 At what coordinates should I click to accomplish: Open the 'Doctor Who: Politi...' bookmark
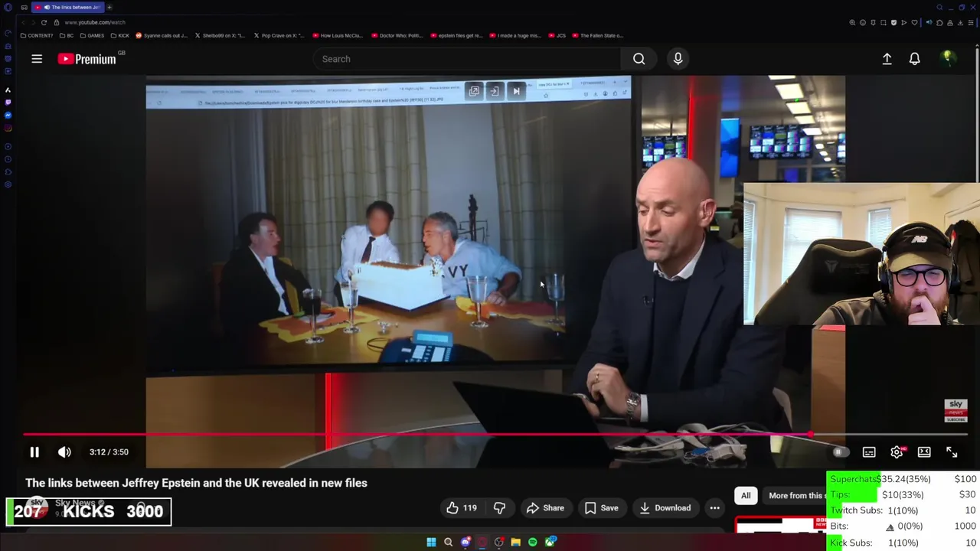397,35
